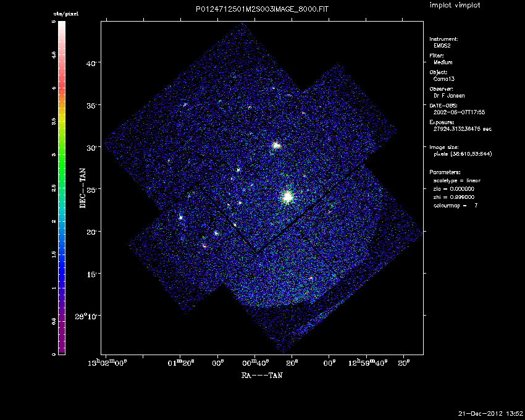
Task: Click the second-brightest source near declination 30'
Action: [x=276, y=145]
